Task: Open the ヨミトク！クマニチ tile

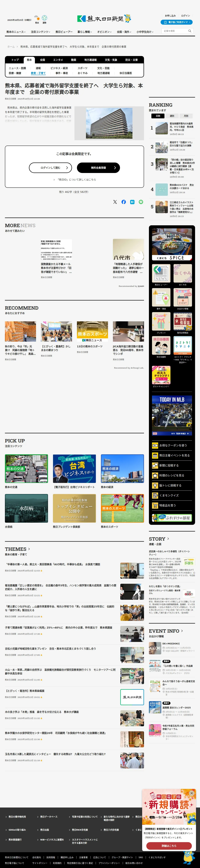Action: [182, 345]
